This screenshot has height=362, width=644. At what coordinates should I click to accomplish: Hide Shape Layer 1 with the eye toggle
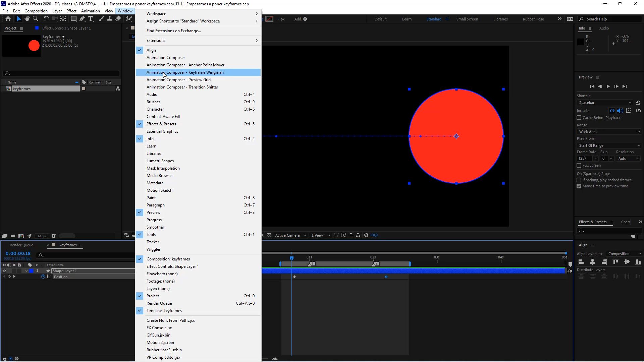point(4,271)
